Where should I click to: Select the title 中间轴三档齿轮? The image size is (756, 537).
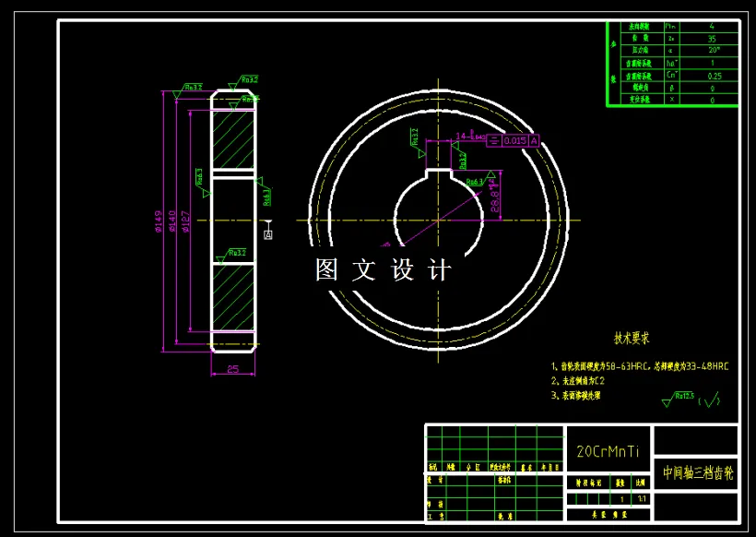(697, 472)
